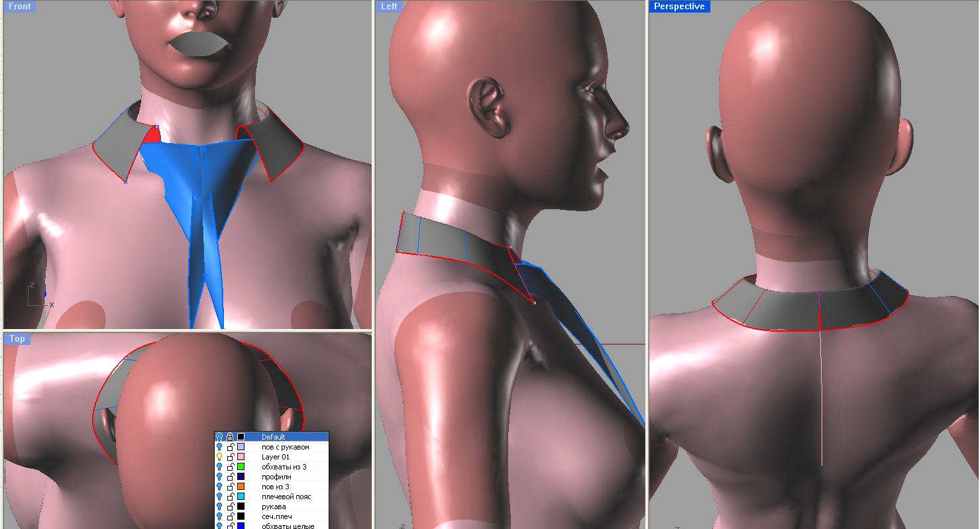The image size is (980, 529).
Task: Activate the Front viewport title
Action: tap(19, 6)
